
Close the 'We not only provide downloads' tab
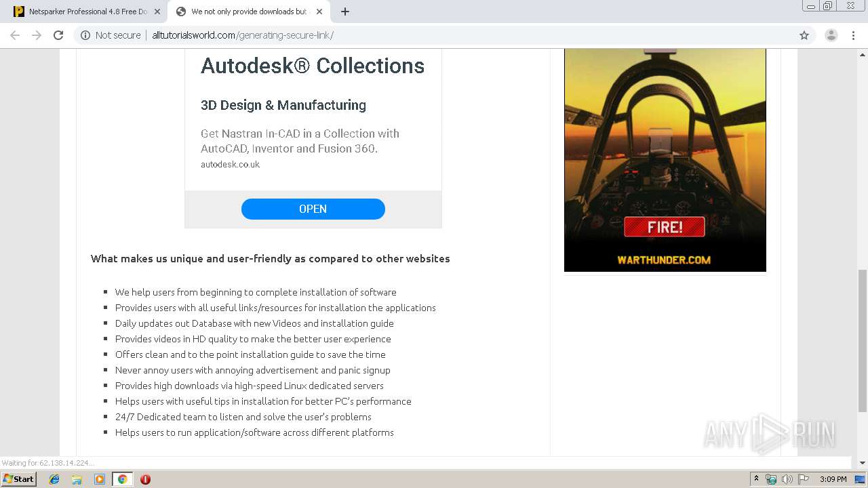pyautogui.click(x=319, y=12)
